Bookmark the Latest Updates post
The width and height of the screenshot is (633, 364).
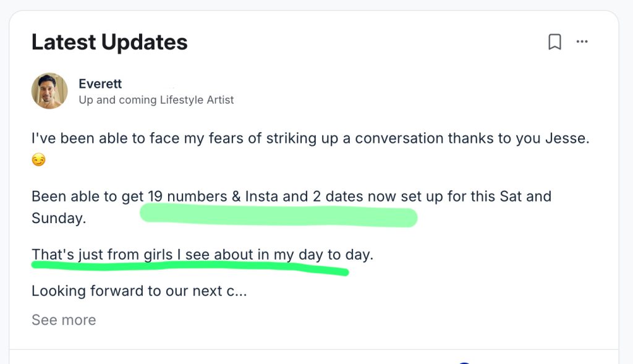coord(554,42)
